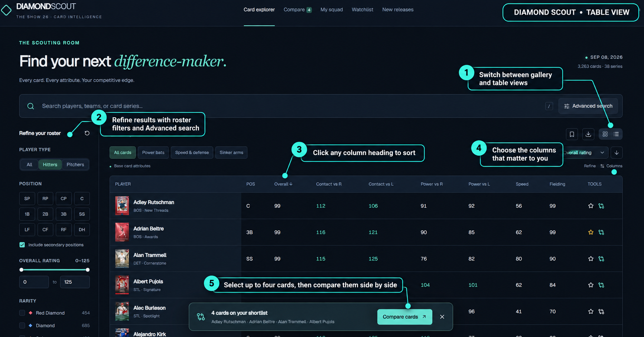Check the Diamond rarity box
Screen dimensions: 644x337
tap(22, 325)
